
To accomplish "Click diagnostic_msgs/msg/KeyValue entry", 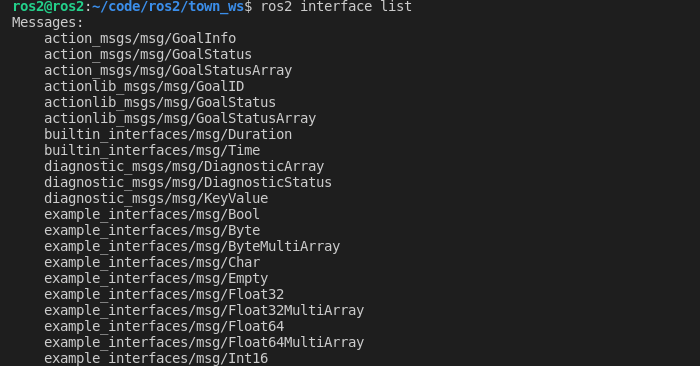I will pyautogui.click(x=156, y=199).
